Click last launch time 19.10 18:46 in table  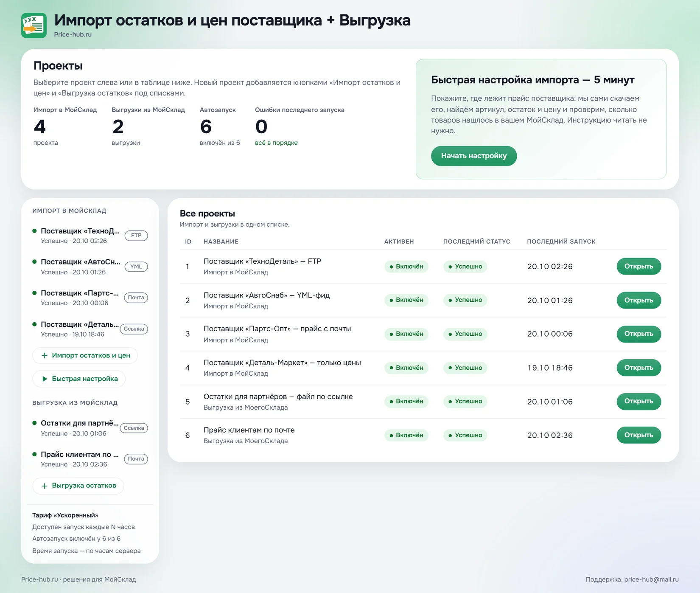pos(550,368)
